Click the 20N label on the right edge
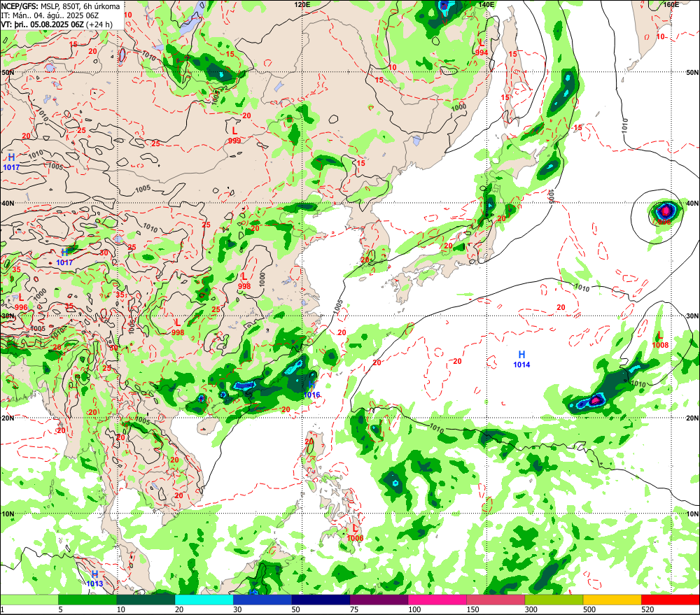The image size is (700, 615). [x=692, y=418]
